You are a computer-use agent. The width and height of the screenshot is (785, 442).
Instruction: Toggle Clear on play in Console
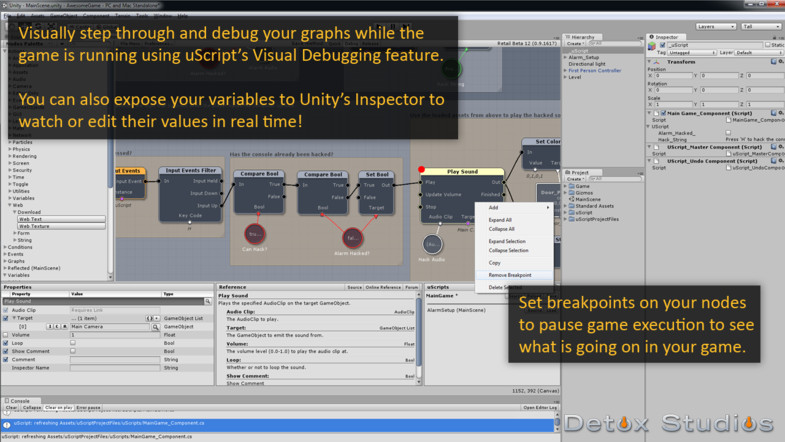pos(59,408)
